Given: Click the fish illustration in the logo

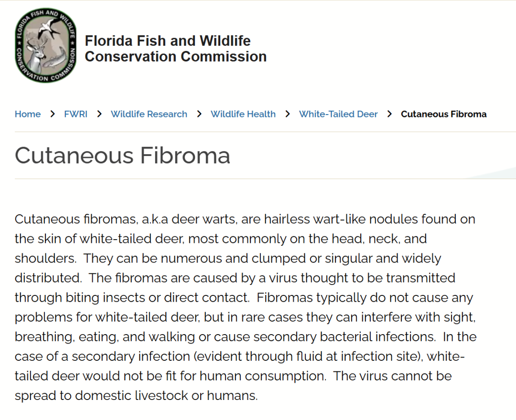Looking at the screenshot, I should click(54, 58).
